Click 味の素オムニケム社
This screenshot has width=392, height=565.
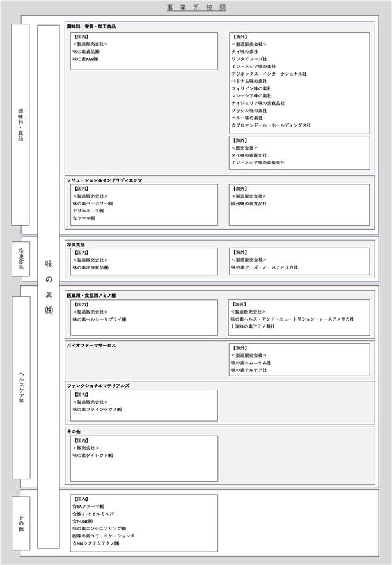(x=251, y=363)
